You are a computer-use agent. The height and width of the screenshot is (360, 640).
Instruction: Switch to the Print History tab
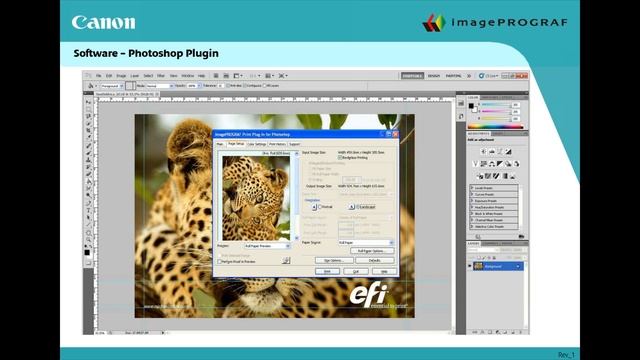[278, 144]
